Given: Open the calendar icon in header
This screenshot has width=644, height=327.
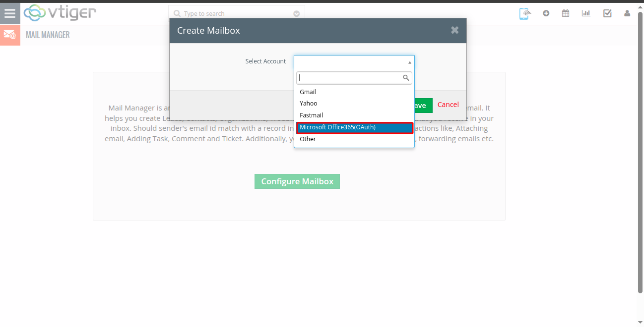Looking at the screenshot, I should 566,13.
